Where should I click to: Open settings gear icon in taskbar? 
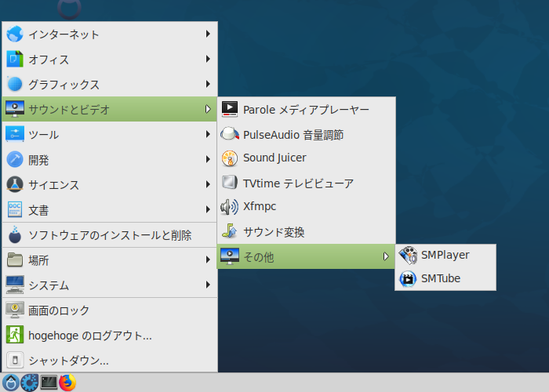click(30, 383)
